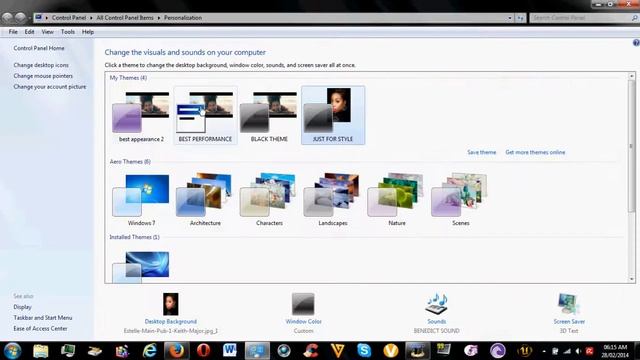
Task: Open Ease of Access Center link
Action: [40, 329]
